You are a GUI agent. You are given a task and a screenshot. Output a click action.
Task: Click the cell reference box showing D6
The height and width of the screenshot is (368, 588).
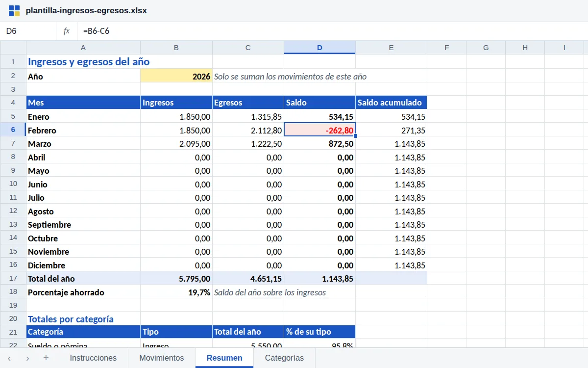(28, 31)
